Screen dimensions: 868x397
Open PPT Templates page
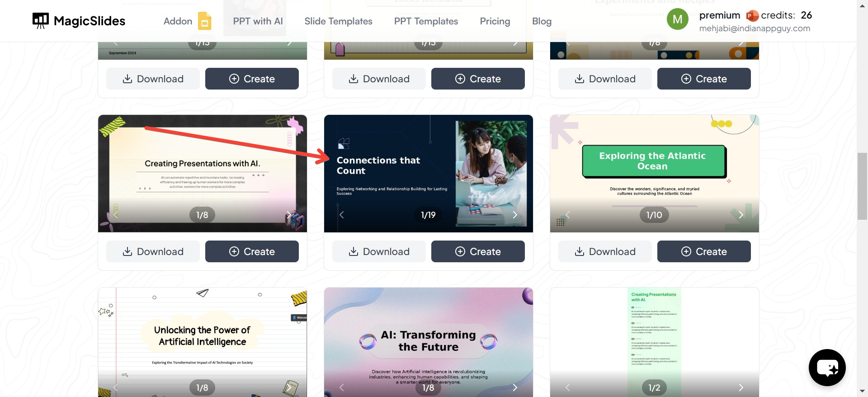[426, 21]
